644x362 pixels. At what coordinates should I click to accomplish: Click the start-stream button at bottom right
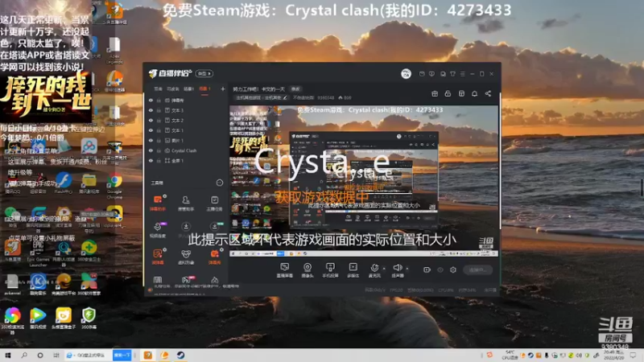tap(477, 269)
